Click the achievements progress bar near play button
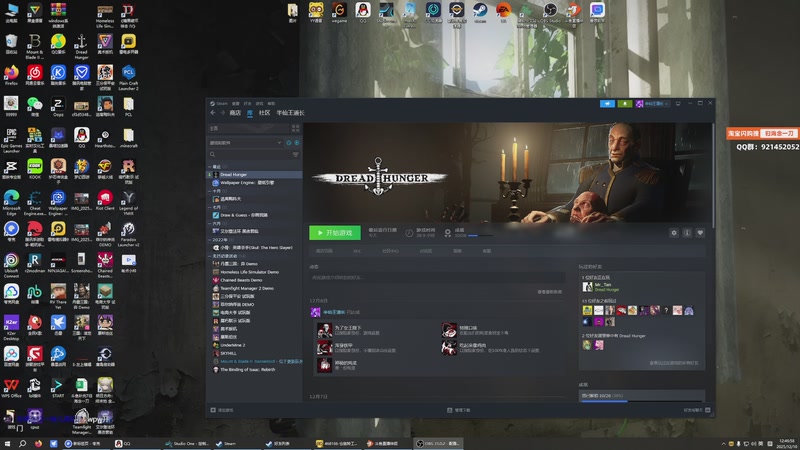800x450 pixels. click(x=480, y=236)
